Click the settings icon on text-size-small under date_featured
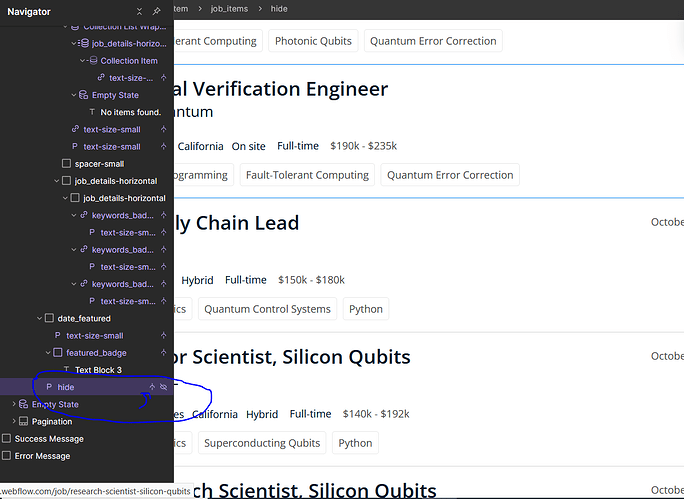The image size is (684, 499). (164, 335)
